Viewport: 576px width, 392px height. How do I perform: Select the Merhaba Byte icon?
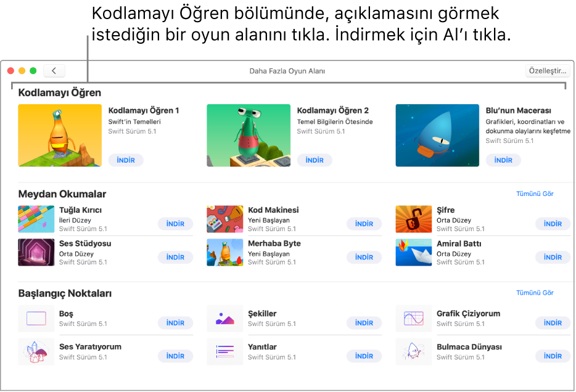coord(225,252)
